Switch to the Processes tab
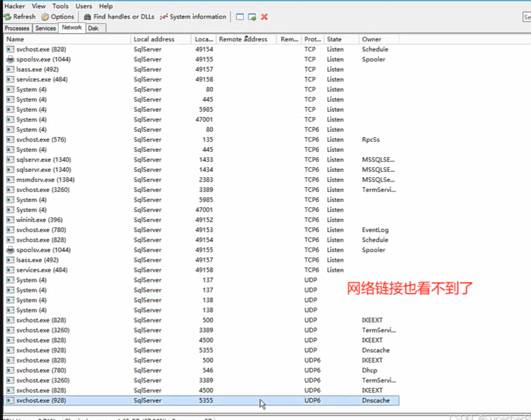The image size is (531, 420). coord(17,29)
